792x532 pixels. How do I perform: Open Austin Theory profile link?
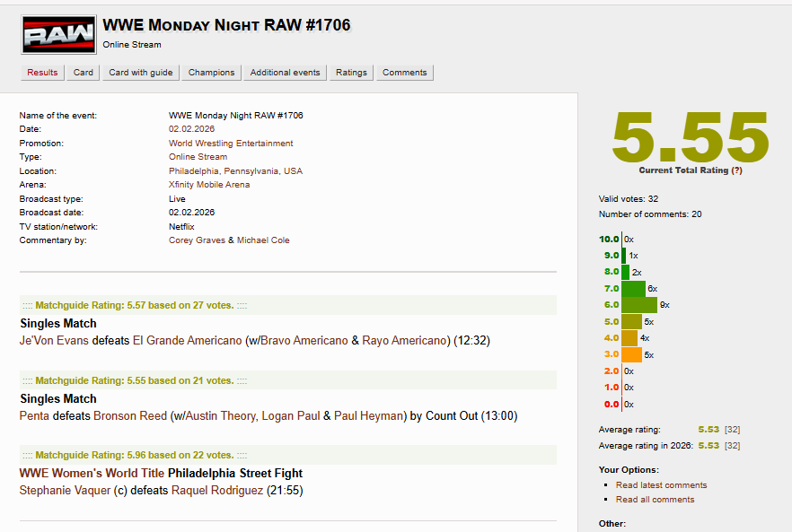tap(222, 416)
